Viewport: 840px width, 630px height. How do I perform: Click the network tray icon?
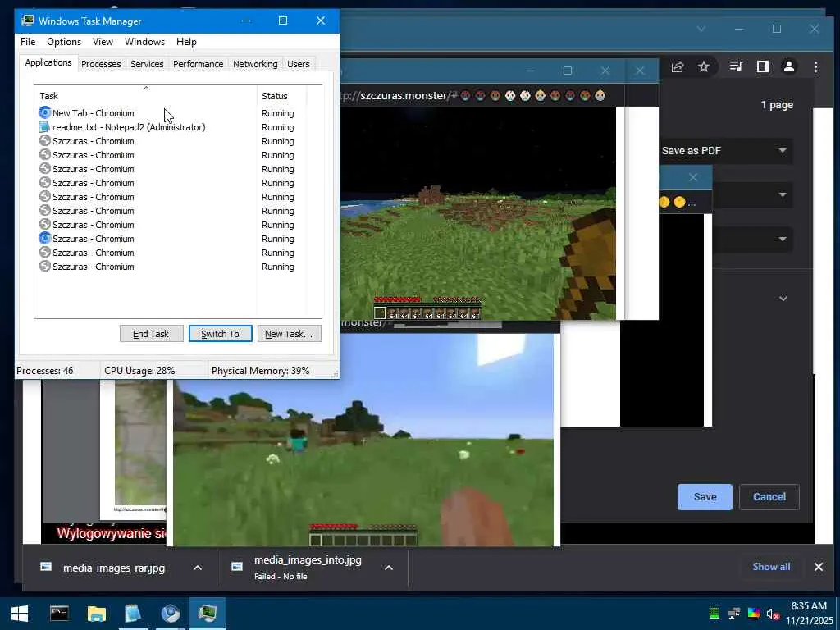[734, 614]
